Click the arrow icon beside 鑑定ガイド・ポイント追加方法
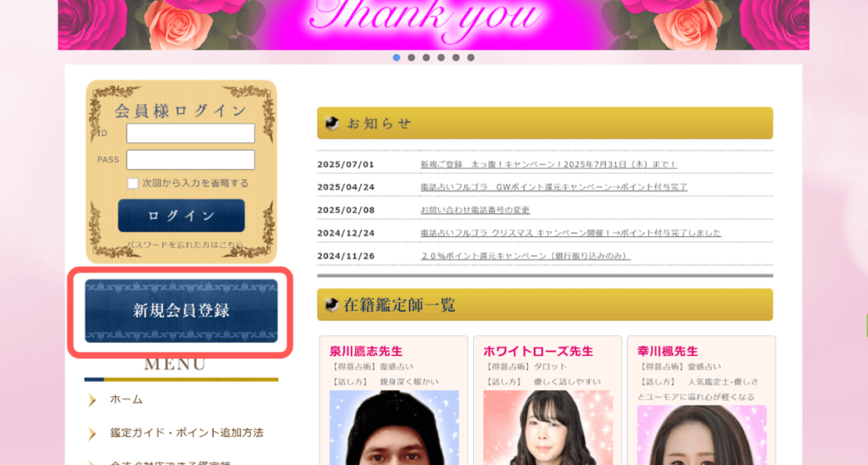Screen dimensions: 868x465 coord(92,434)
